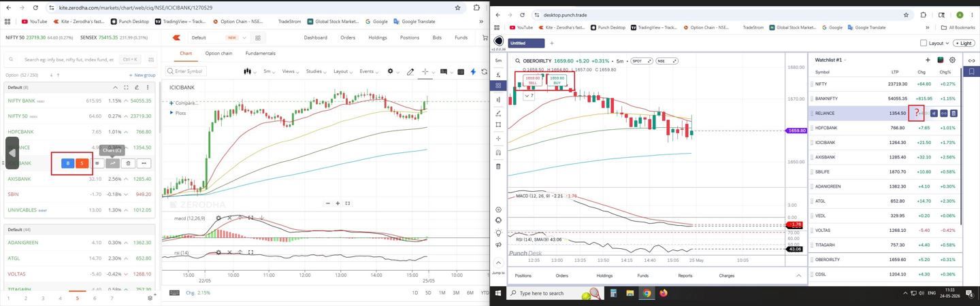Open the SPOT selector in Punch chart header
Image resolution: width=980 pixels, height=306 pixels.
pos(641,61)
